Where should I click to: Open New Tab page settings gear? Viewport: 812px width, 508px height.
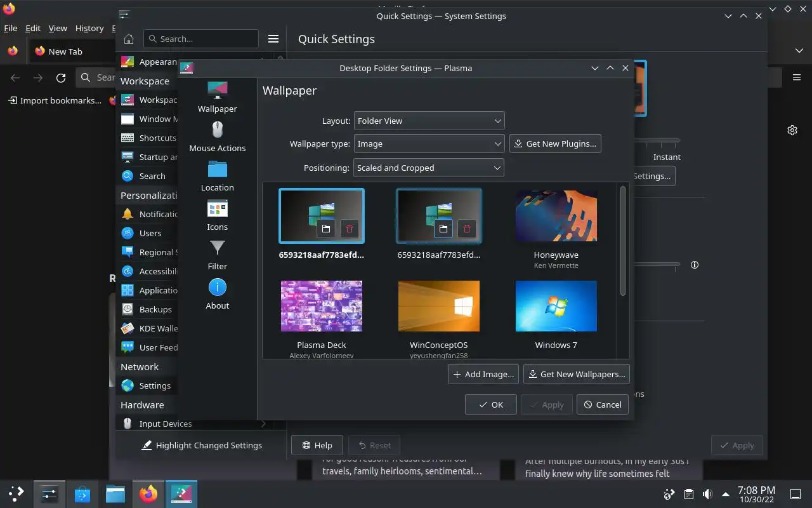tap(792, 130)
